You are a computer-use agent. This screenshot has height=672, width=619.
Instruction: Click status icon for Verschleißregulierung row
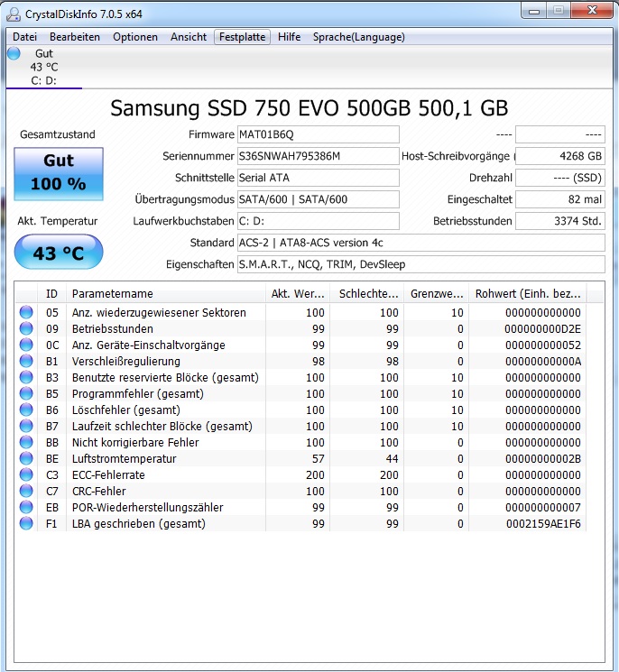pyautogui.click(x=26, y=362)
